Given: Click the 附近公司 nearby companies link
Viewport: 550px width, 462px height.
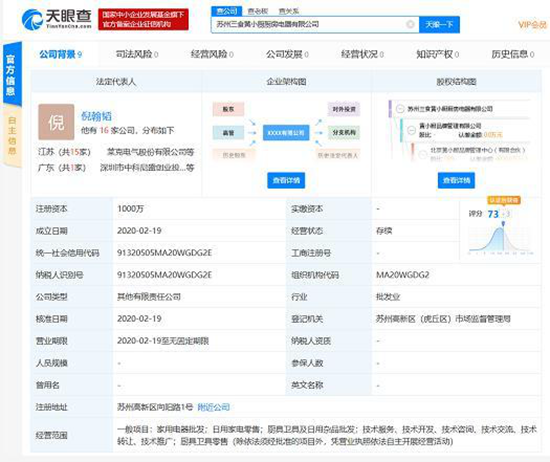Looking at the screenshot, I should tap(214, 407).
